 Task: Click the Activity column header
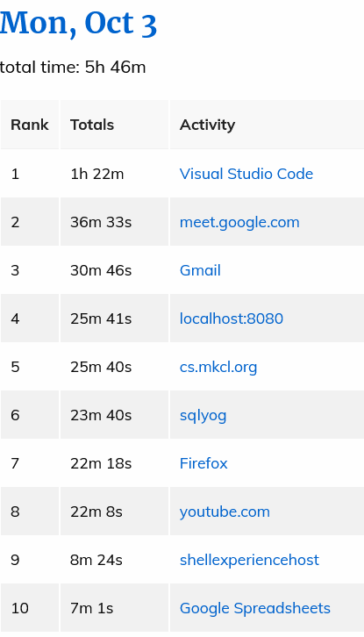267,125
